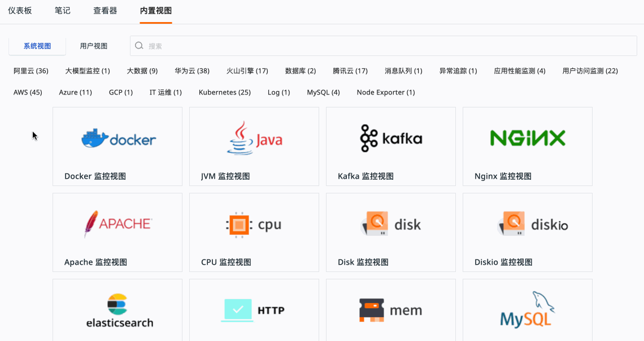Switch to 用户视图 toggle
Screen dimensions: 644x341
(x=94, y=46)
